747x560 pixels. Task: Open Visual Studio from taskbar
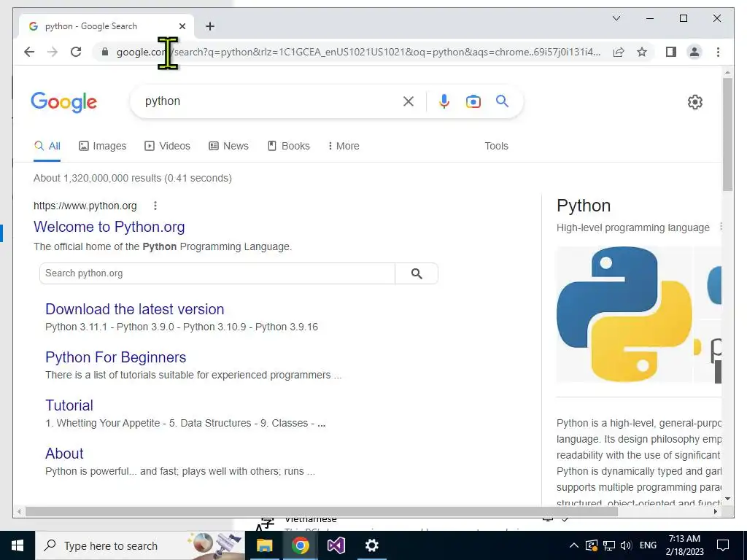coord(336,545)
